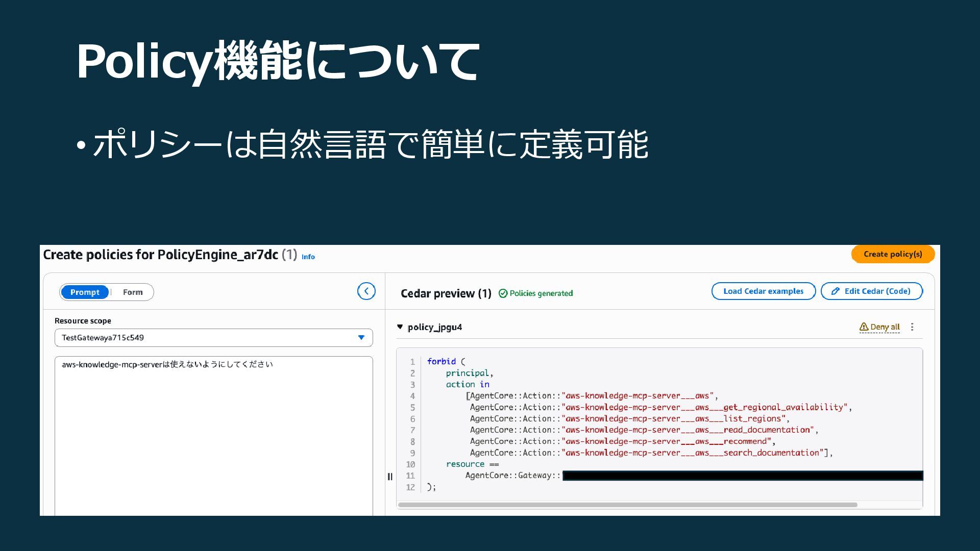The image size is (980, 551).
Task: Click the Resource scope dropdown arrow
Action: (x=361, y=338)
